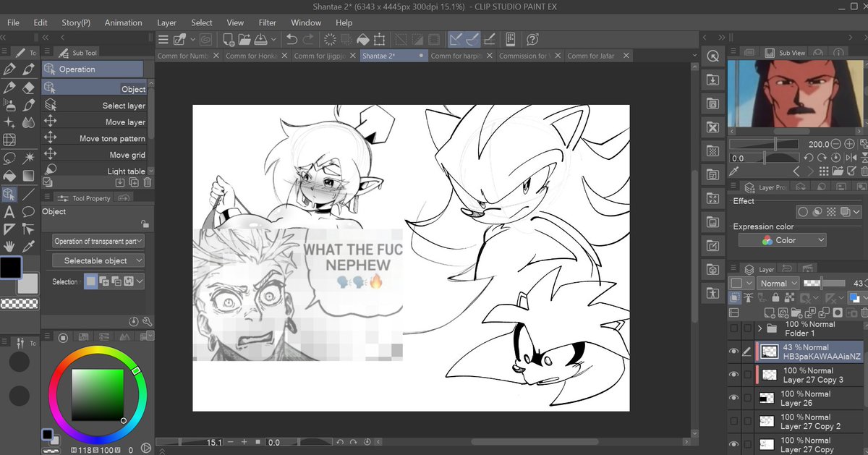Select the Balloon tool
This screenshot has height=455, width=868.
pos(28,212)
